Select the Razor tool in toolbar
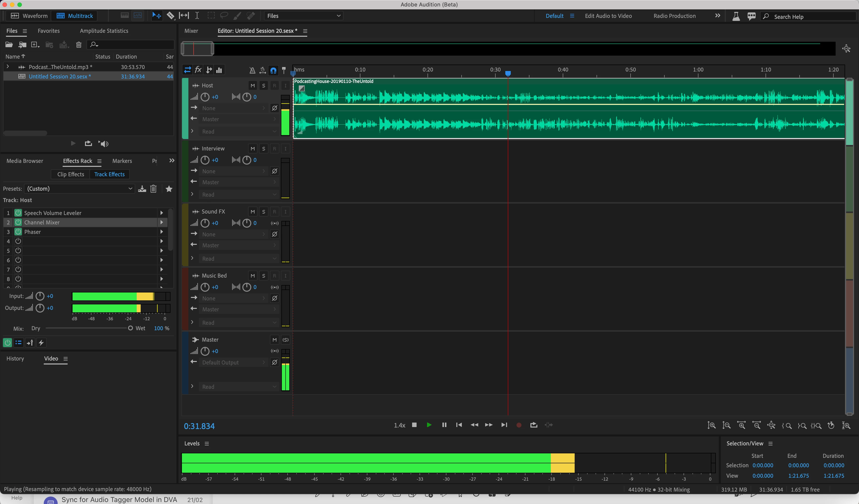The image size is (859, 504). [x=171, y=16]
